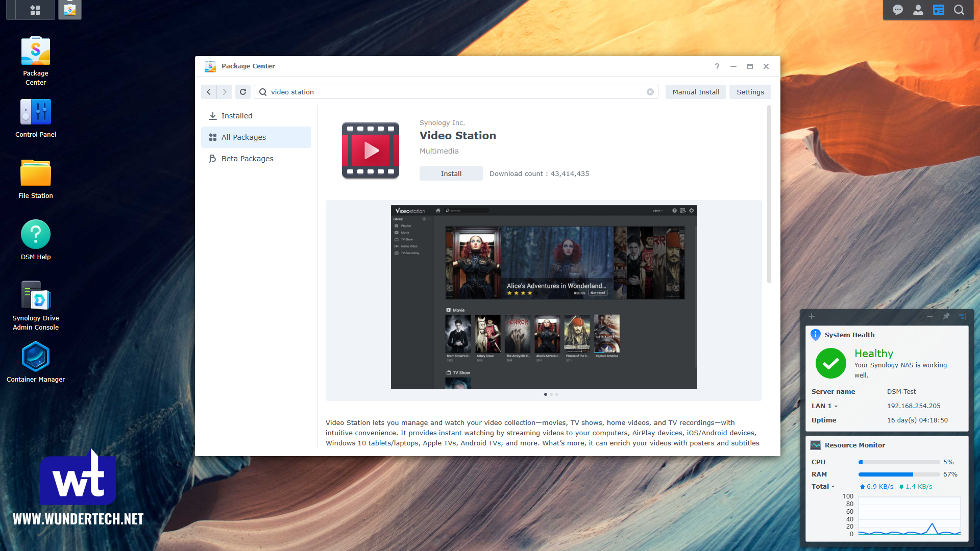The image size is (980, 551).
Task: Select Installed packages view
Action: 237,115
